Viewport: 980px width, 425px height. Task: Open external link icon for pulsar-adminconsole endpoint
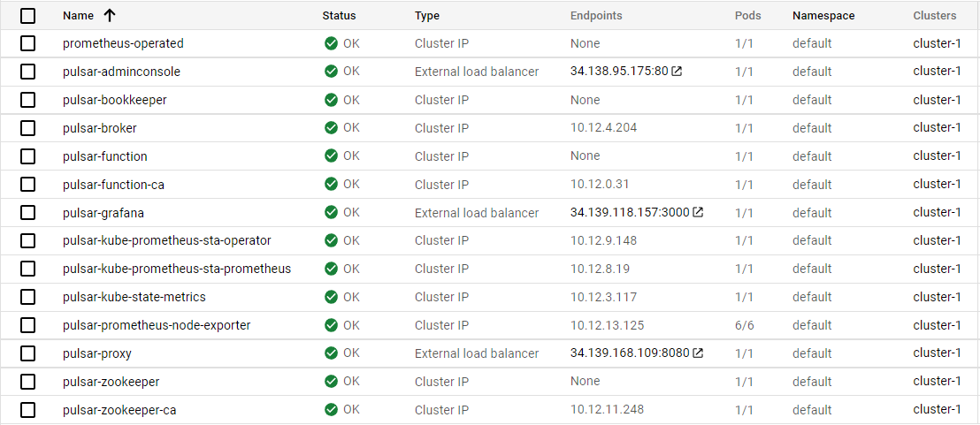[677, 72]
